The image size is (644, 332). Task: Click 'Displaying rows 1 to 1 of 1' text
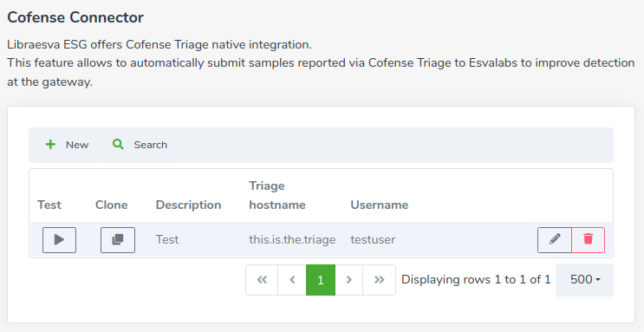coord(476,279)
